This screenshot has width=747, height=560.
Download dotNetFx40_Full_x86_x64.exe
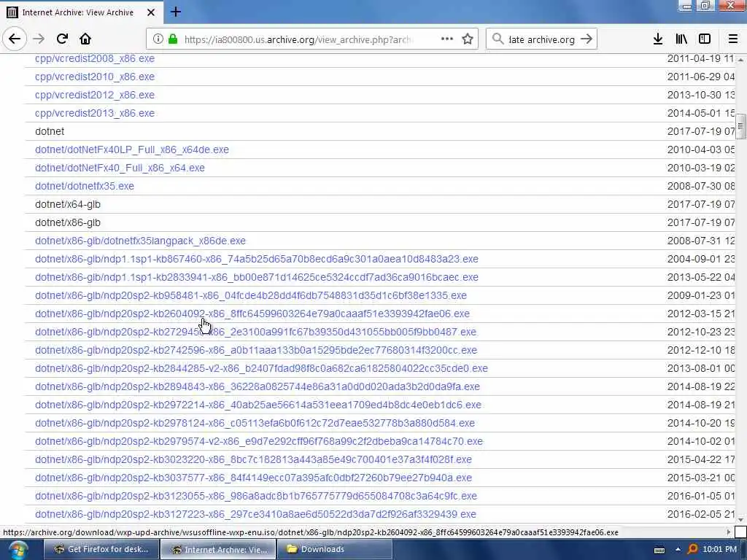click(120, 168)
